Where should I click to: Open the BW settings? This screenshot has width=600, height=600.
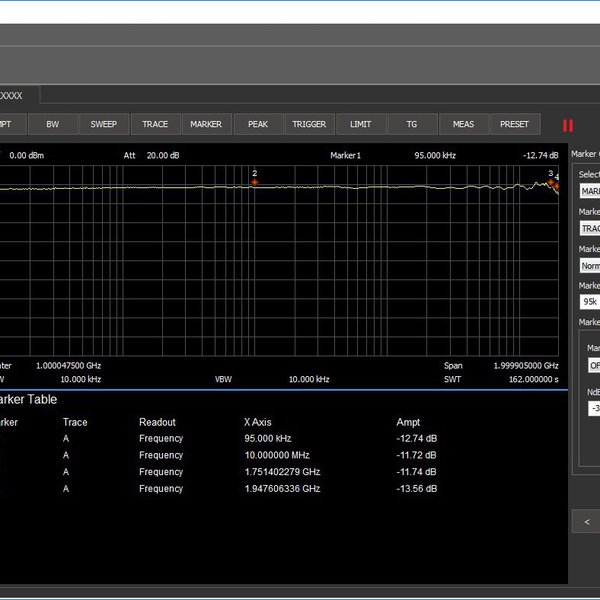(x=53, y=124)
